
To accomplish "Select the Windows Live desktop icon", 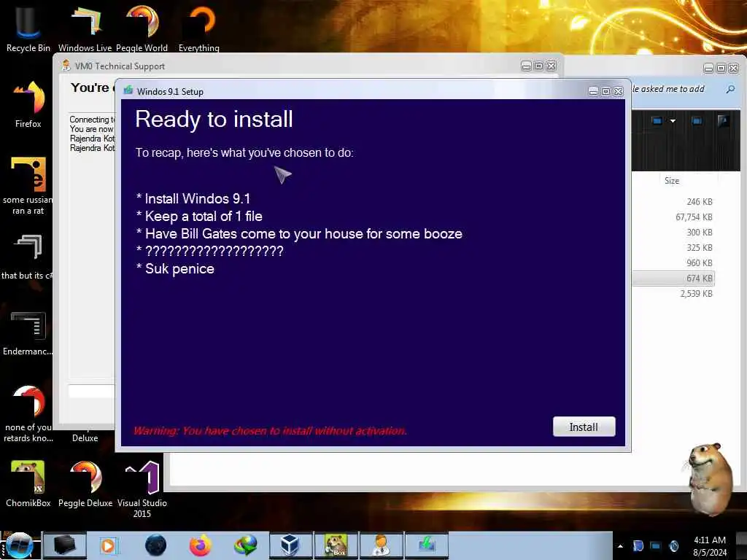I will point(85,27).
